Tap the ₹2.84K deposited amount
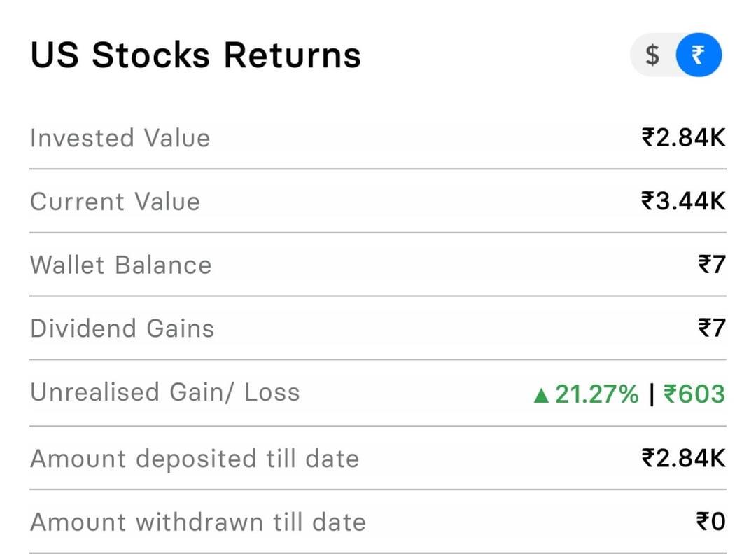The image size is (756, 554). tap(683, 458)
